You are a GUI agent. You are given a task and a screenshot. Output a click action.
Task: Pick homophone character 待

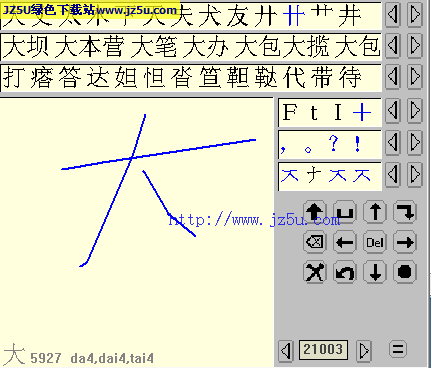pyautogui.click(x=350, y=77)
